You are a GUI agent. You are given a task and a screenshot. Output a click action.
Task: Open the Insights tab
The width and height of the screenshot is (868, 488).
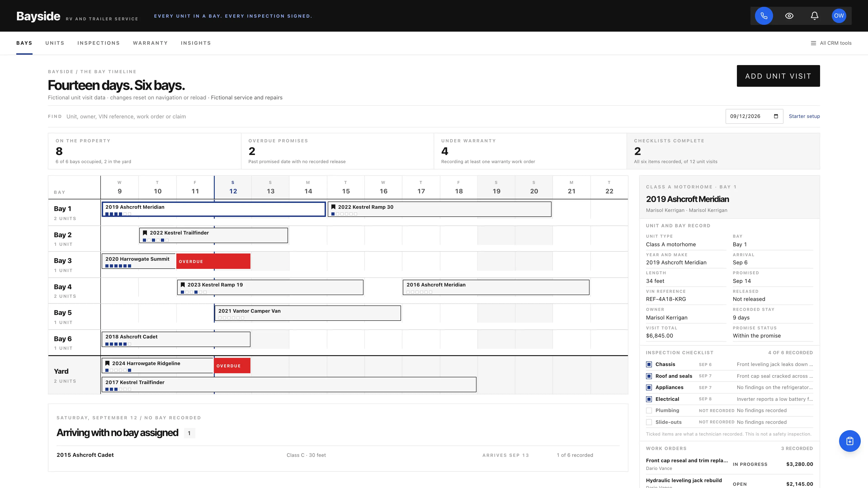click(196, 43)
